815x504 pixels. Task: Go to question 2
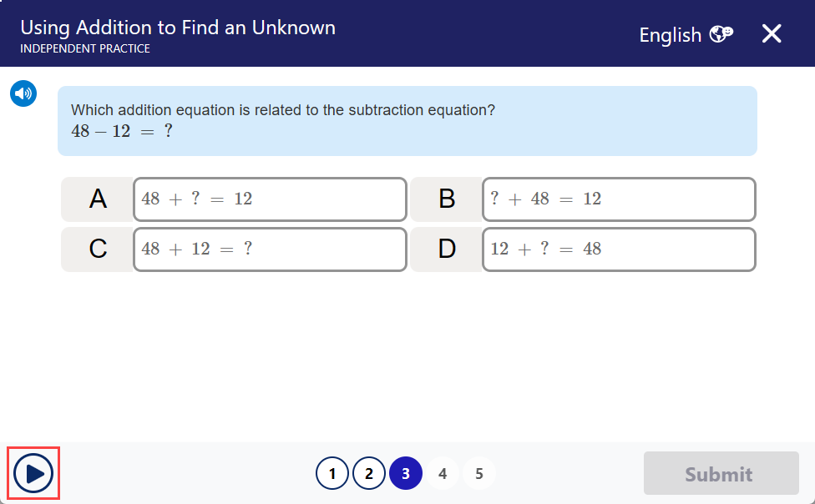pyautogui.click(x=369, y=473)
